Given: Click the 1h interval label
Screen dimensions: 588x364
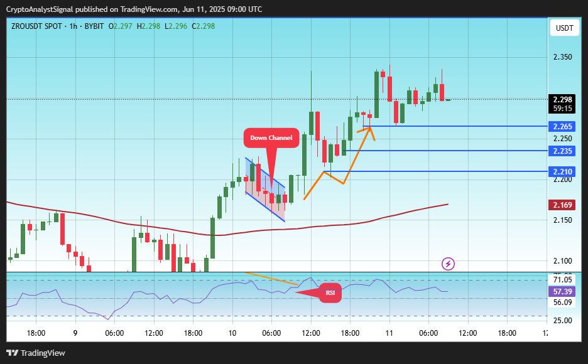Looking at the screenshot, I should [x=73, y=26].
